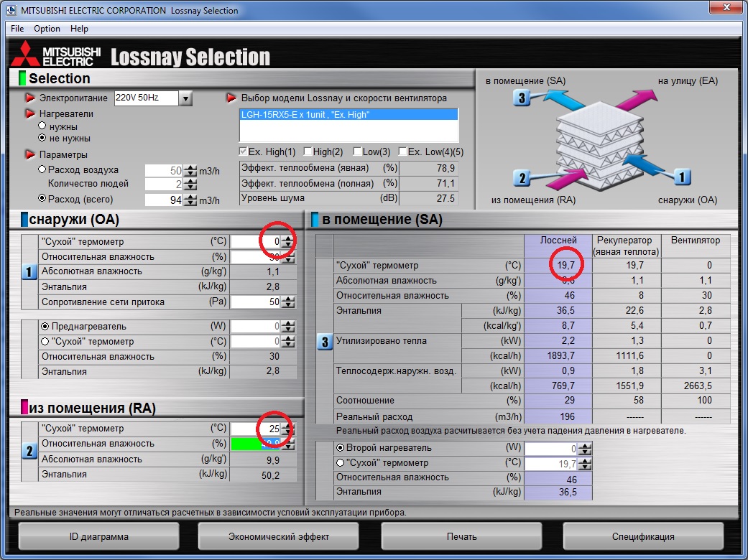Click red arrow beside Нагреватели

coord(30,113)
